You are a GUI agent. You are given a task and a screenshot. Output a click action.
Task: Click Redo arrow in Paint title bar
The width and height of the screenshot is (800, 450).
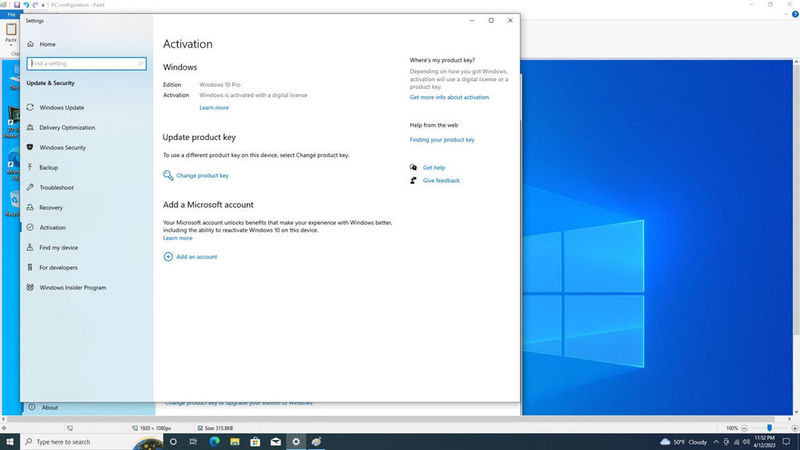coord(35,5)
